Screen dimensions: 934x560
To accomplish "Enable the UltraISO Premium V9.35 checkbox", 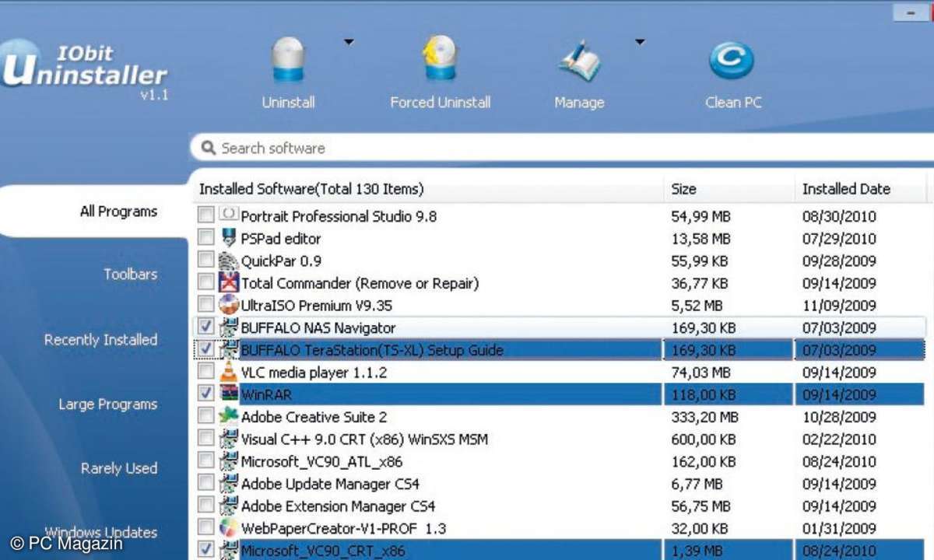I will [x=205, y=304].
